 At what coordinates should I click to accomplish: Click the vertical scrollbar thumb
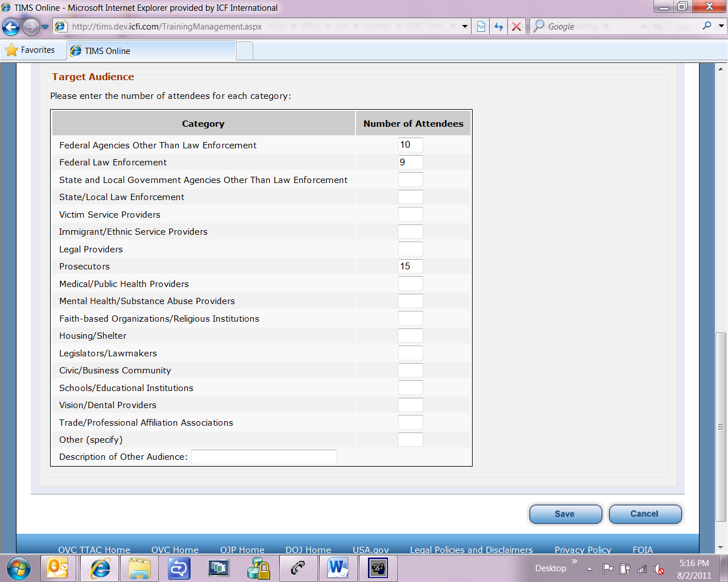point(721,427)
